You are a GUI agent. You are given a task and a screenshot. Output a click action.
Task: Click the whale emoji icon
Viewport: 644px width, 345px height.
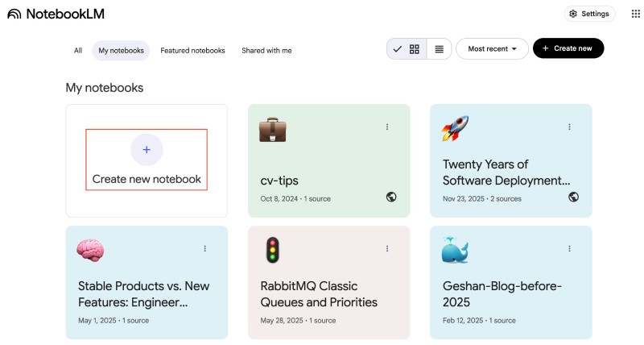click(455, 250)
